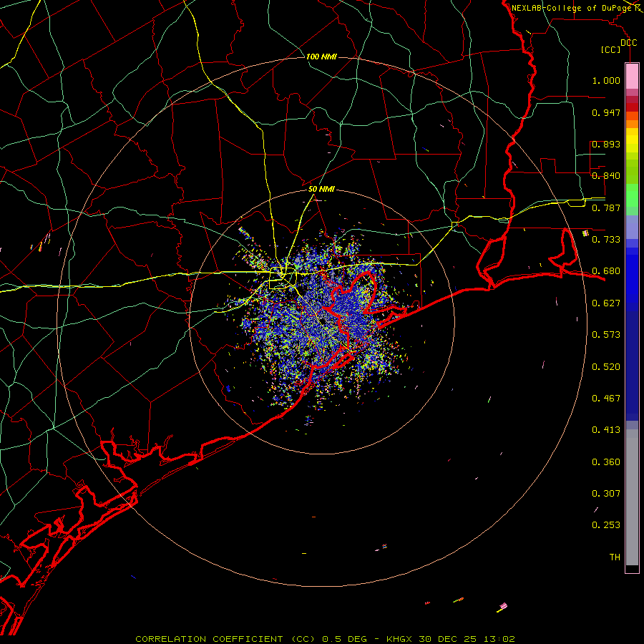The height and width of the screenshot is (644, 644).
Task: Click the 0.360 scale value
Action: 606,462
